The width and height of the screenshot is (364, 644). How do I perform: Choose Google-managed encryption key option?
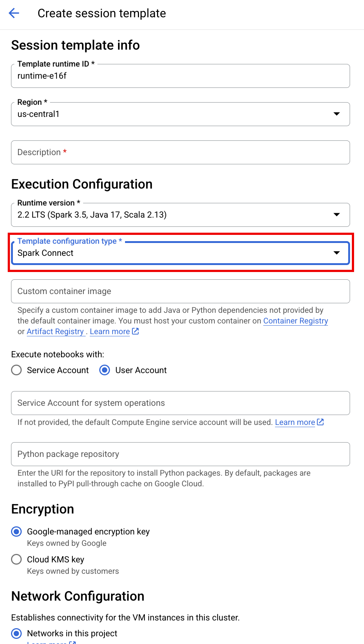[x=17, y=532]
